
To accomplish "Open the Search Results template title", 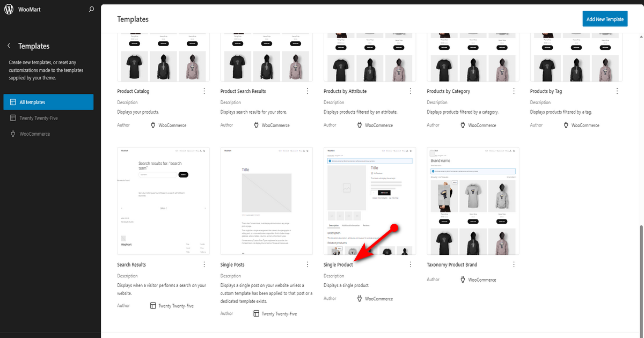I will (x=131, y=264).
